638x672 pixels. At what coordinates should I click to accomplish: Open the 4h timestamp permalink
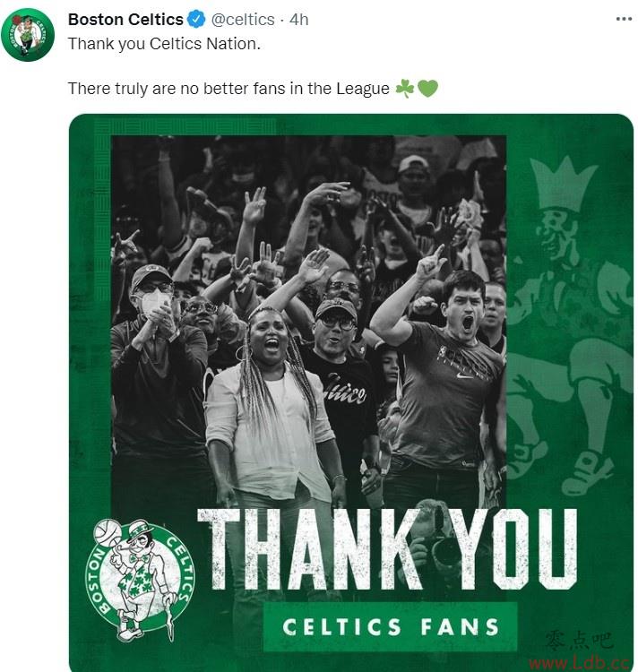click(x=298, y=20)
